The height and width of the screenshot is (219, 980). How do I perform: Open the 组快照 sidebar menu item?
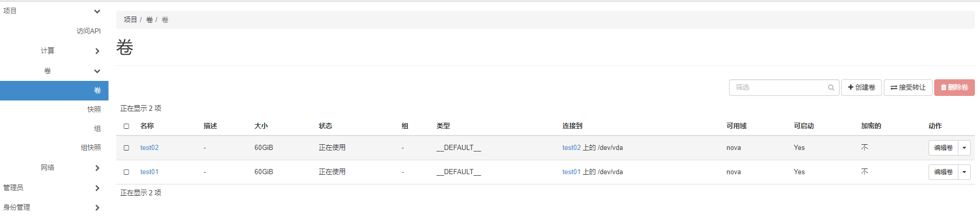coord(90,148)
